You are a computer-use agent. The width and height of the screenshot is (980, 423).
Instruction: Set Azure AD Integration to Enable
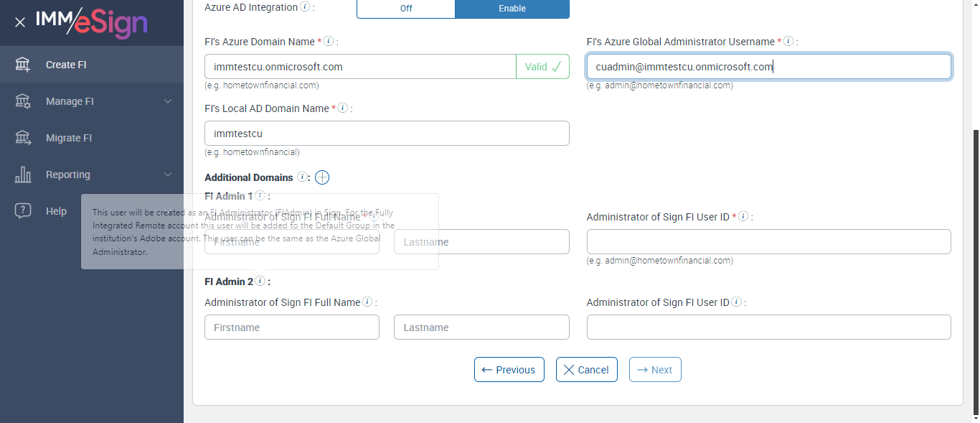(x=512, y=9)
